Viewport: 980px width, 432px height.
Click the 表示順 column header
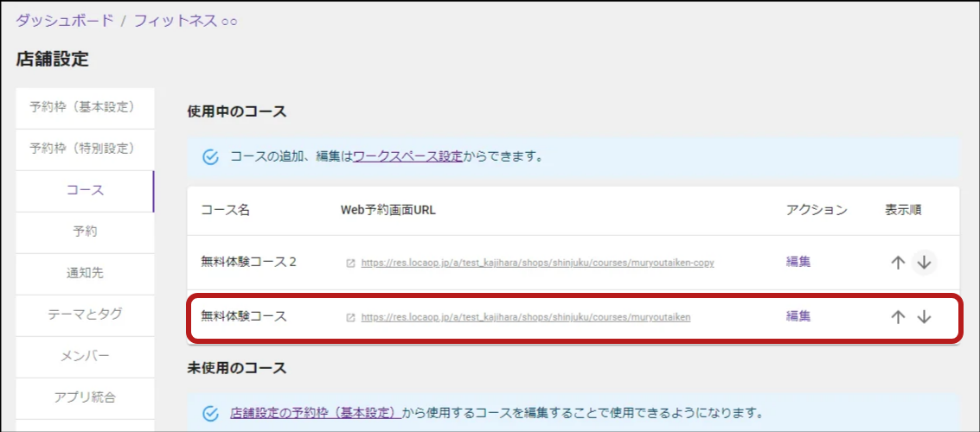pyautogui.click(x=903, y=210)
